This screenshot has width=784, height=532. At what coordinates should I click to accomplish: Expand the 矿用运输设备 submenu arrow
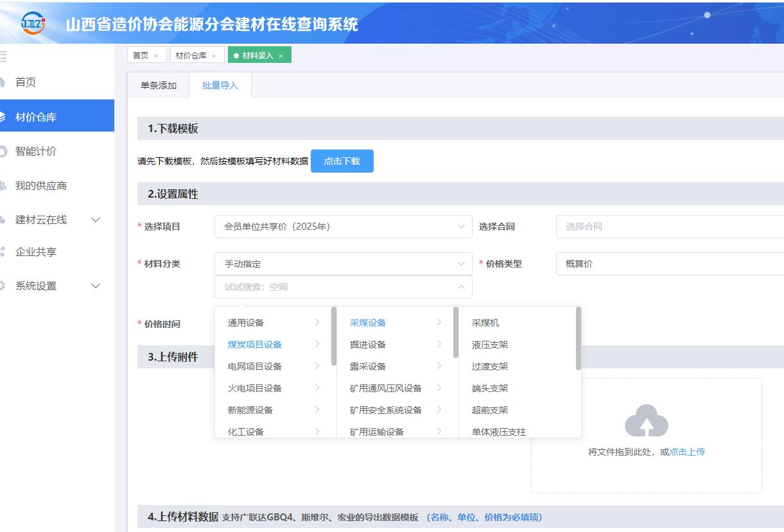pyautogui.click(x=439, y=431)
